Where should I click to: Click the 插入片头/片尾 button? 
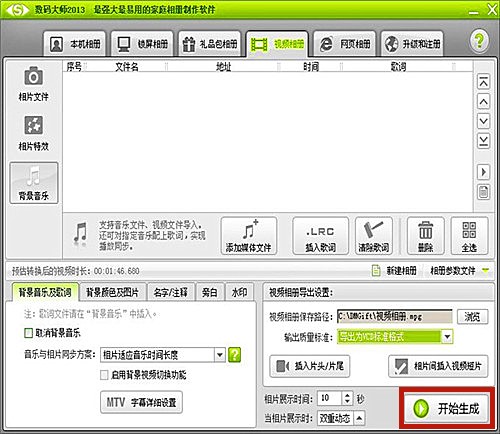310,366
